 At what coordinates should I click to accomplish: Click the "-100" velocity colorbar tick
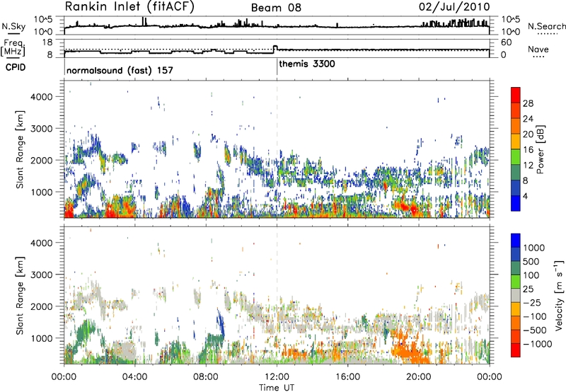point(534,316)
